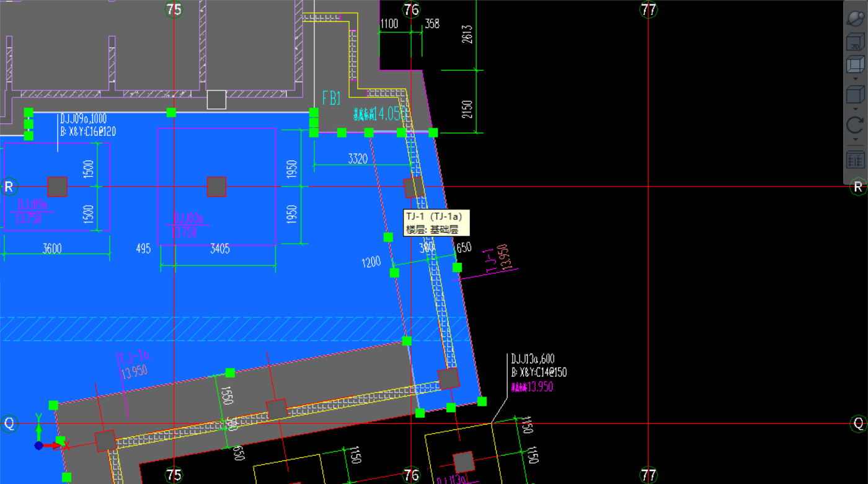Expand dropdown arrow under the rotate icon

pyautogui.click(x=856, y=139)
